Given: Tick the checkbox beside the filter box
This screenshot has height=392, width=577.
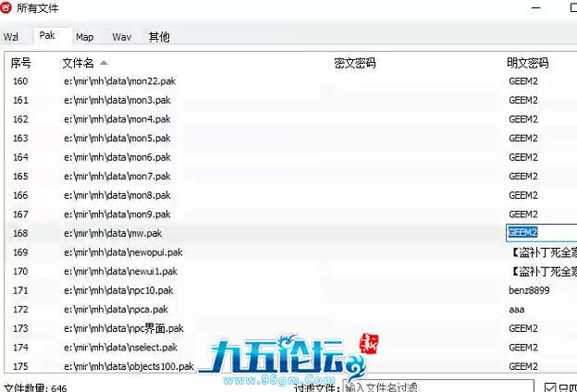Looking at the screenshot, I should [x=551, y=388].
